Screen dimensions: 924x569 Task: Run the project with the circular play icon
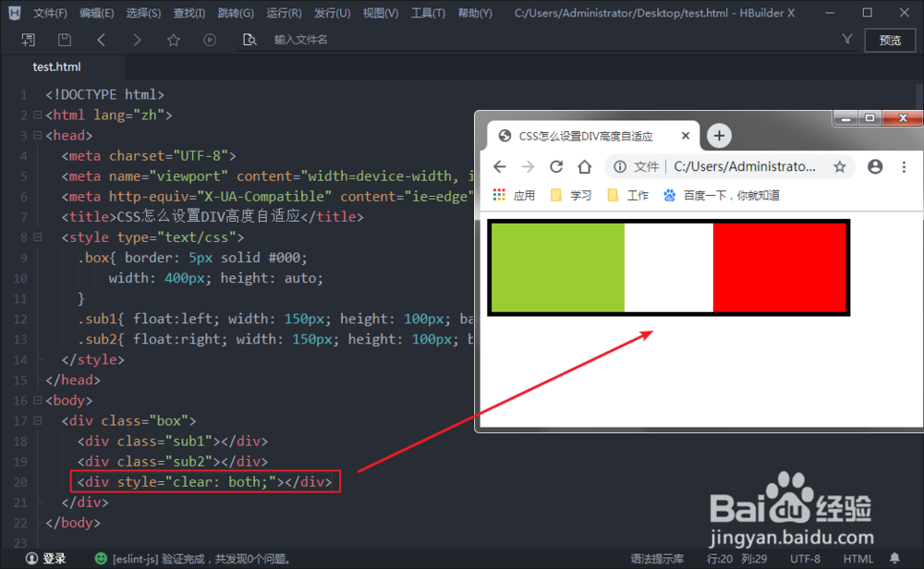click(x=210, y=40)
